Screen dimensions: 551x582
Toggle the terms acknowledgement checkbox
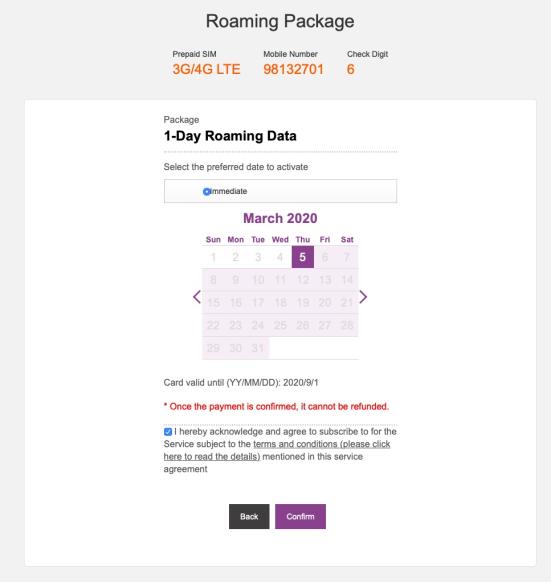tap(168, 432)
